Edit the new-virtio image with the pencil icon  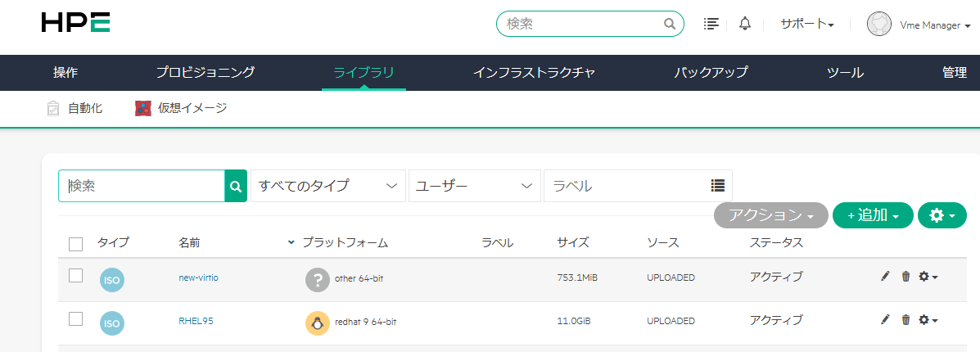885,277
